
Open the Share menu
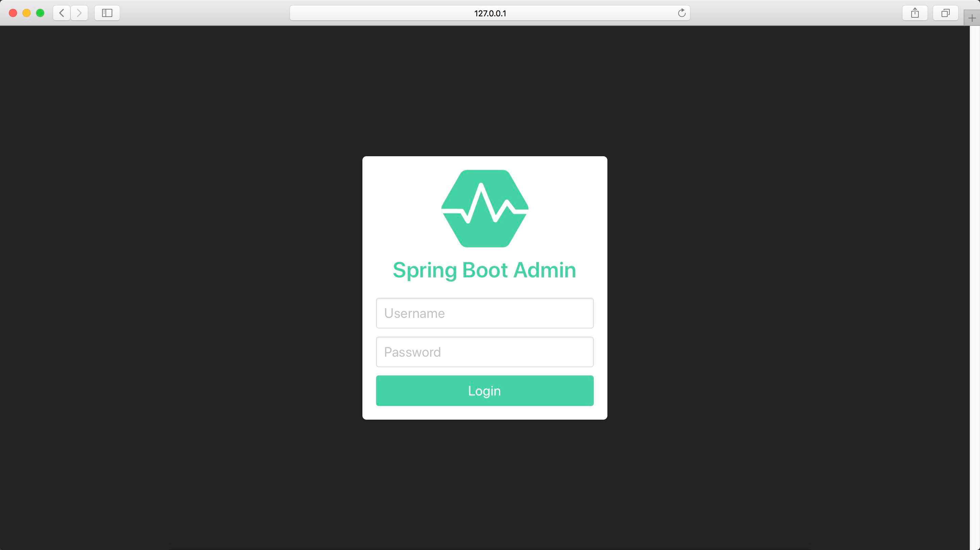click(915, 13)
